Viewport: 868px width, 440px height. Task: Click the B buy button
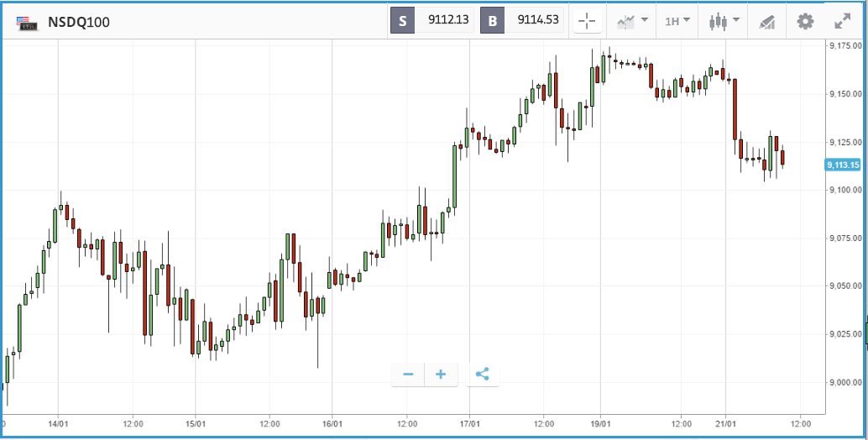click(492, 21)
